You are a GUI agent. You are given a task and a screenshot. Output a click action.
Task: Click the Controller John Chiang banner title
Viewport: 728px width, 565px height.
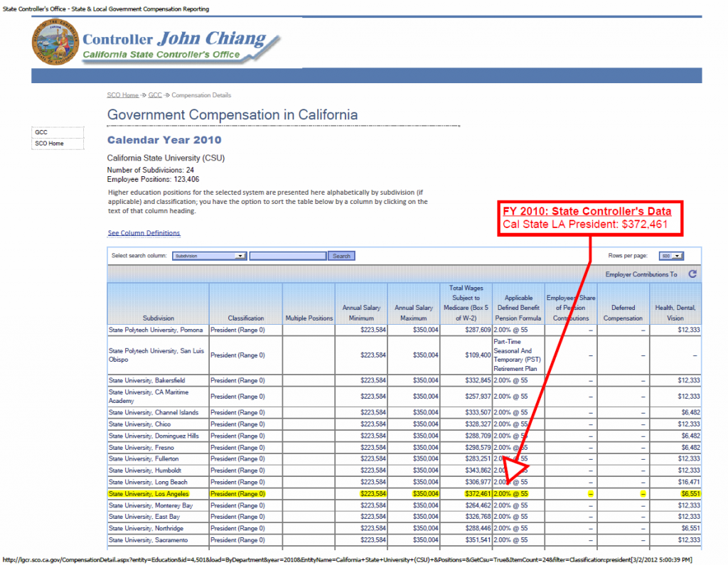[x=174, y=39]
